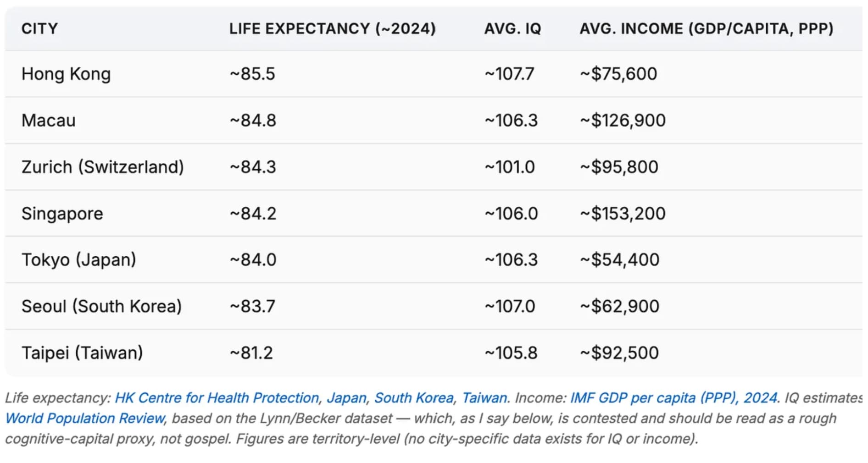The width and height of the screenshot is (868, 463).
Task: Click the Seoul (South Korea) cell
Action: (102, 306)
